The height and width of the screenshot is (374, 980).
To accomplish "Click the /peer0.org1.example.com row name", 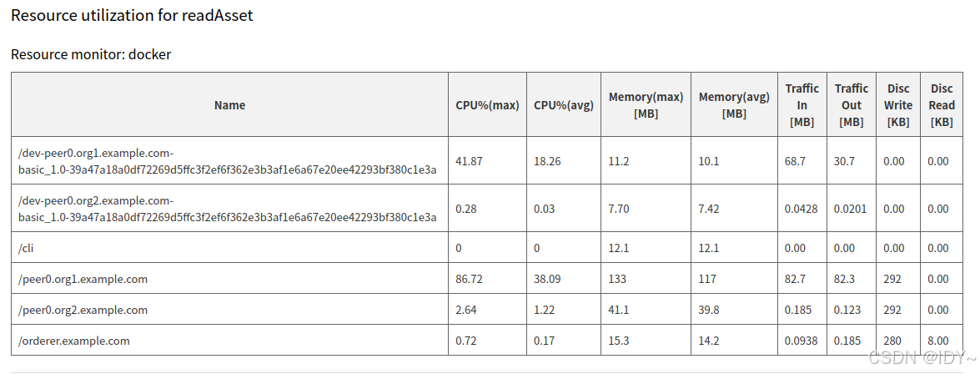I will [83, 279].
